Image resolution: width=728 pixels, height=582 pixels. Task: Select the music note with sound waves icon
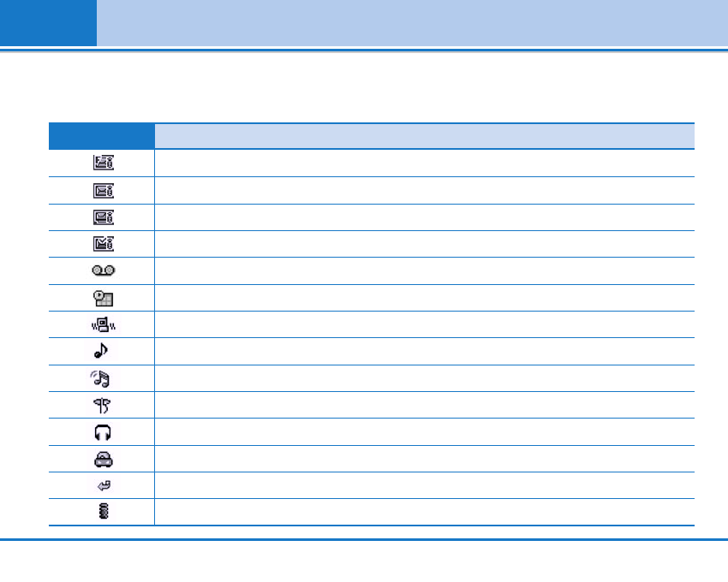[102, 378]
